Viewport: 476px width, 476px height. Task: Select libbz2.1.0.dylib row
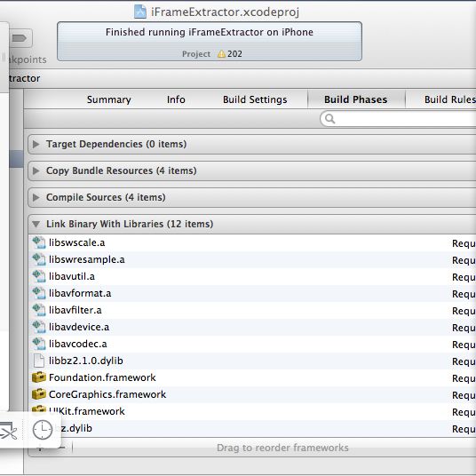coord(252,361)
